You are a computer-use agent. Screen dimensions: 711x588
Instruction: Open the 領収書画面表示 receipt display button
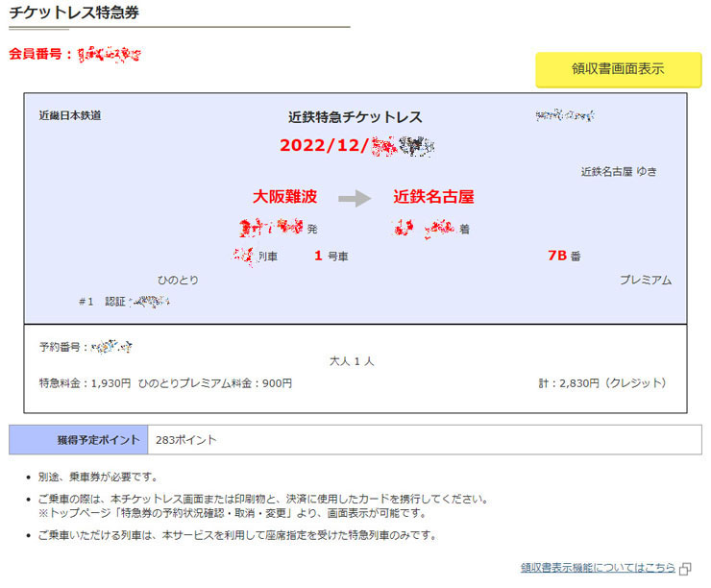point(618,69)
